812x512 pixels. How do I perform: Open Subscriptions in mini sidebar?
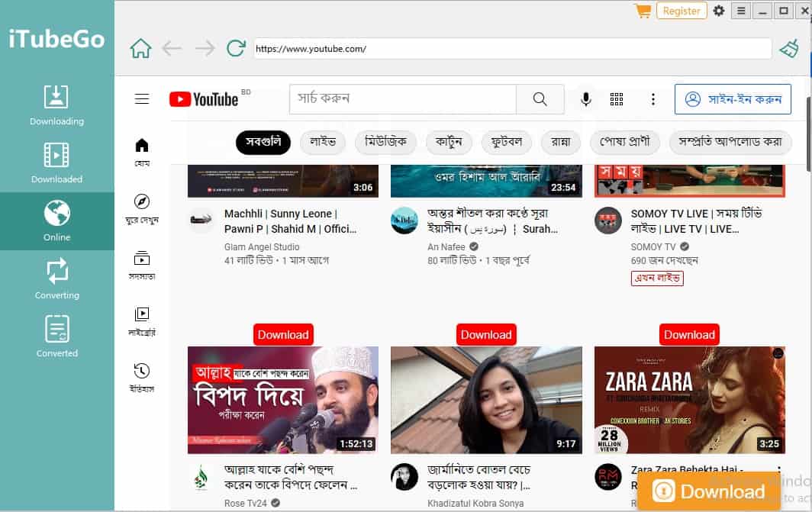[142, 265]
